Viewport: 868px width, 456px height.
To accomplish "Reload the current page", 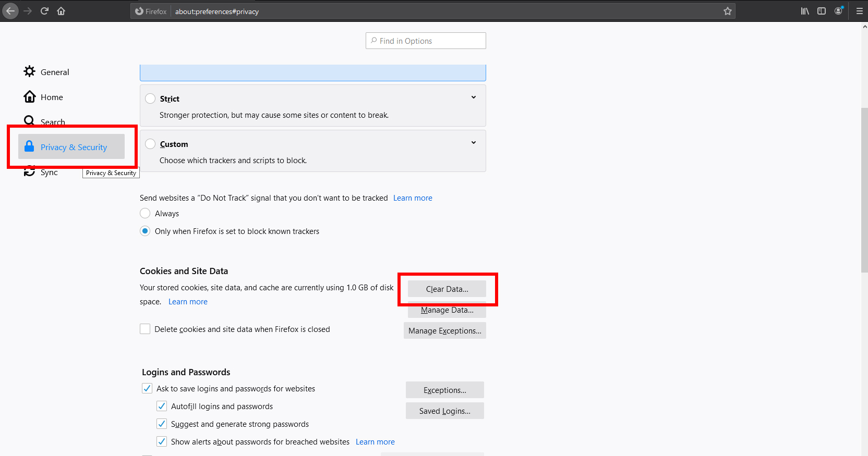I will [44, 11].
